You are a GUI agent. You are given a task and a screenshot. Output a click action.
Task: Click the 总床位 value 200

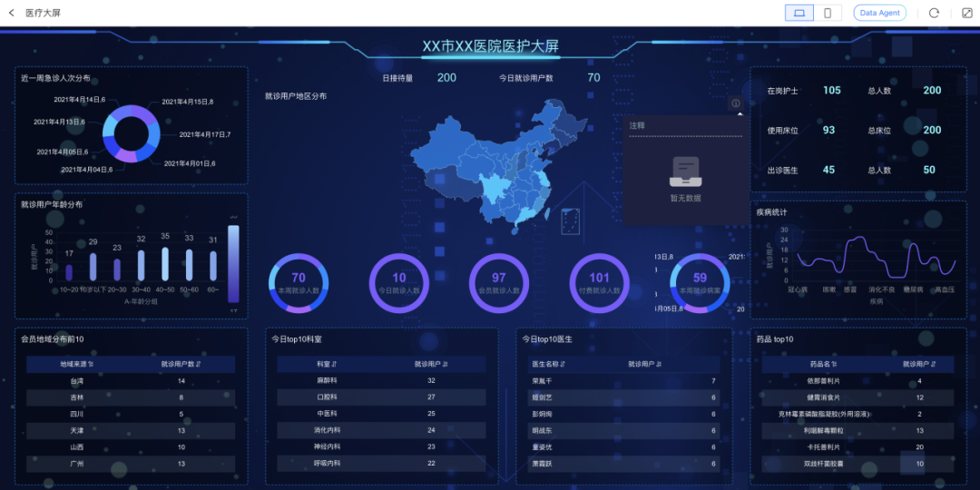[932, 130]
